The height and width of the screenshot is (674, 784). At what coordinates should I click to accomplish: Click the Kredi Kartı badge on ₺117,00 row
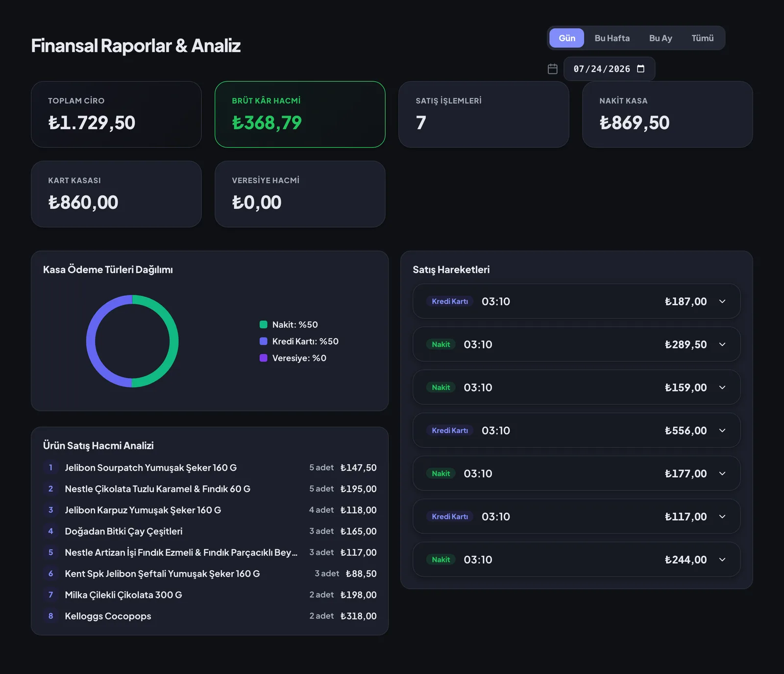[450, 517]
